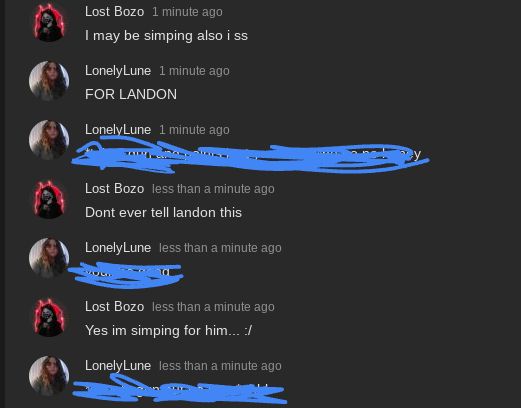This screenshot has width=521, height=408.
Task: Click LonelyLune's avatar beside the long scribbled message
Action: pos(49,140)
